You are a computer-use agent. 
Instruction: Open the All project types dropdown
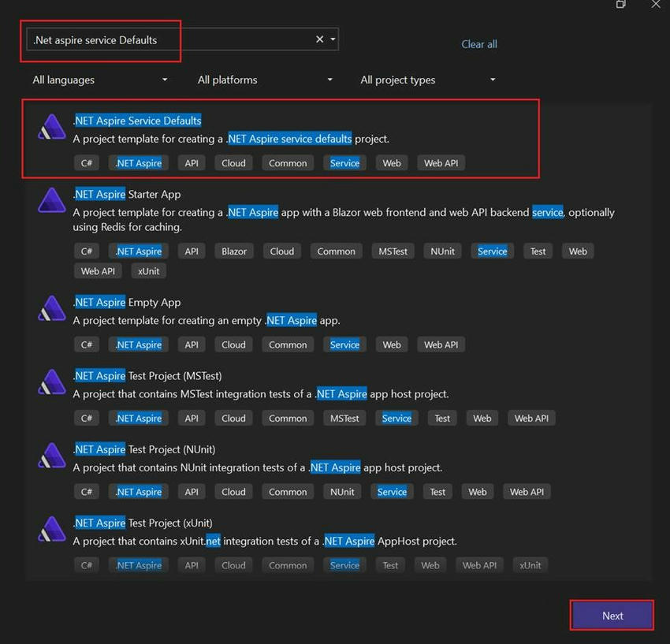(x=428, y=80)
